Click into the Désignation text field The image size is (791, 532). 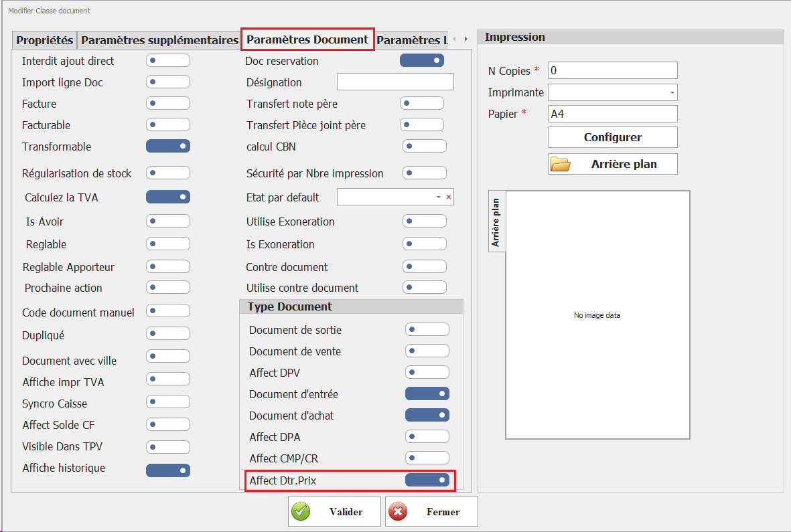tap(395, 82)
